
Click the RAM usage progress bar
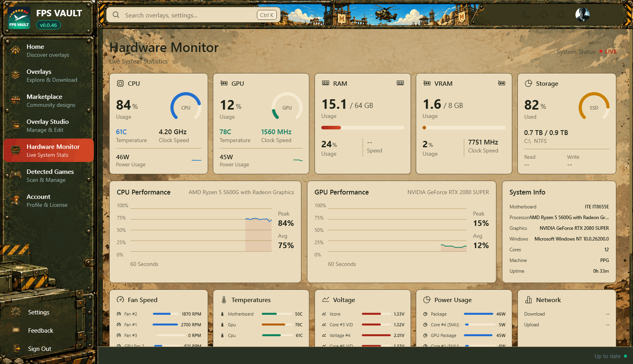click(363, 128)
